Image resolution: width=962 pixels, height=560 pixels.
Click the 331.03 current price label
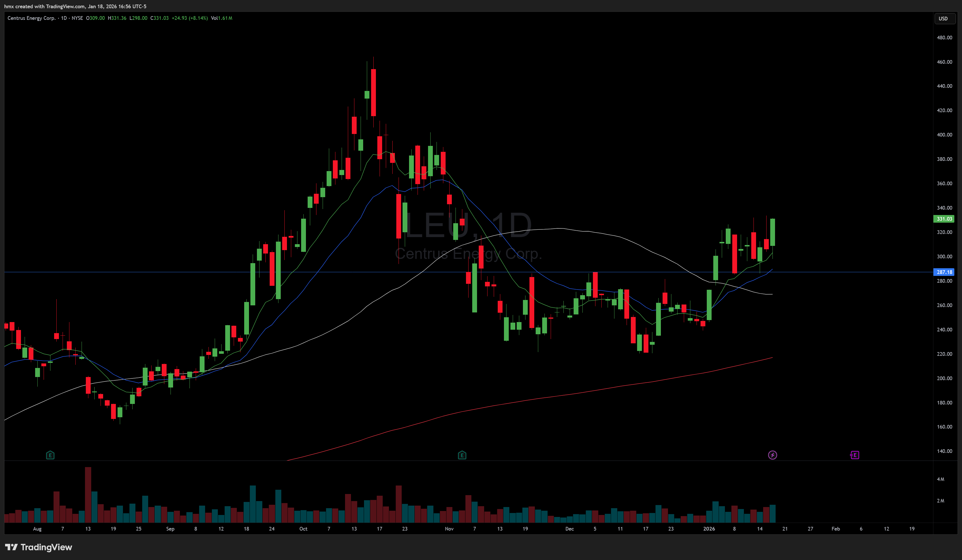click(x=944, y=219)
